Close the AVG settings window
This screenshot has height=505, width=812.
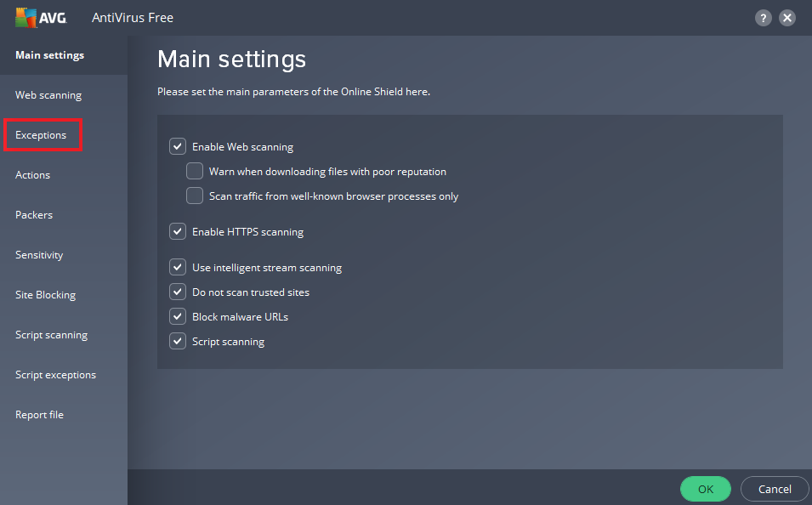(x=787, y=18)
